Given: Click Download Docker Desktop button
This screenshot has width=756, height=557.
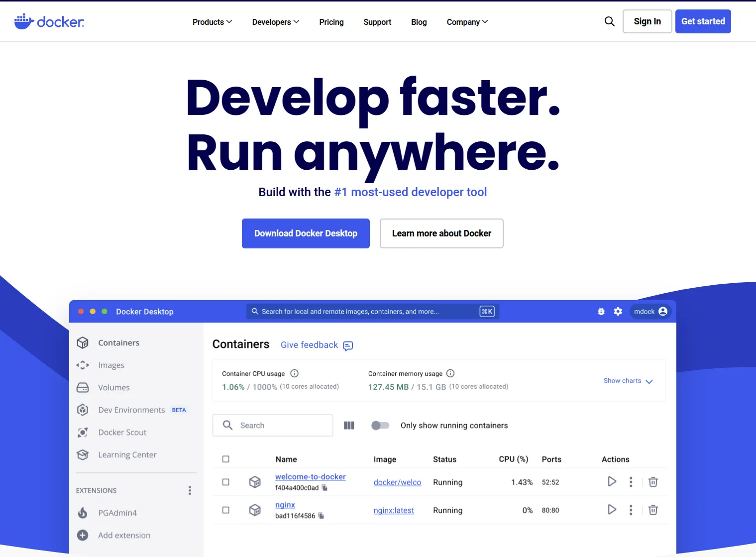Looking at the screenshot, I should [306, 233].
